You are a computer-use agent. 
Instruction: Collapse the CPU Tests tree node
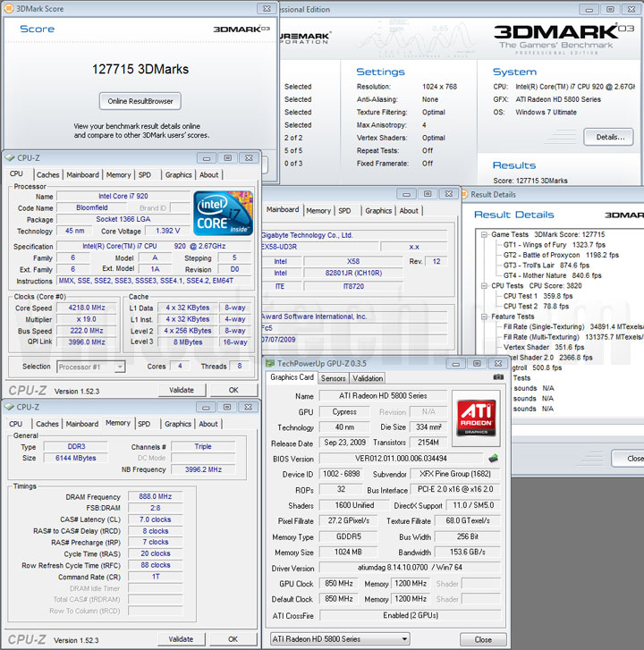[x=484, y=285]
